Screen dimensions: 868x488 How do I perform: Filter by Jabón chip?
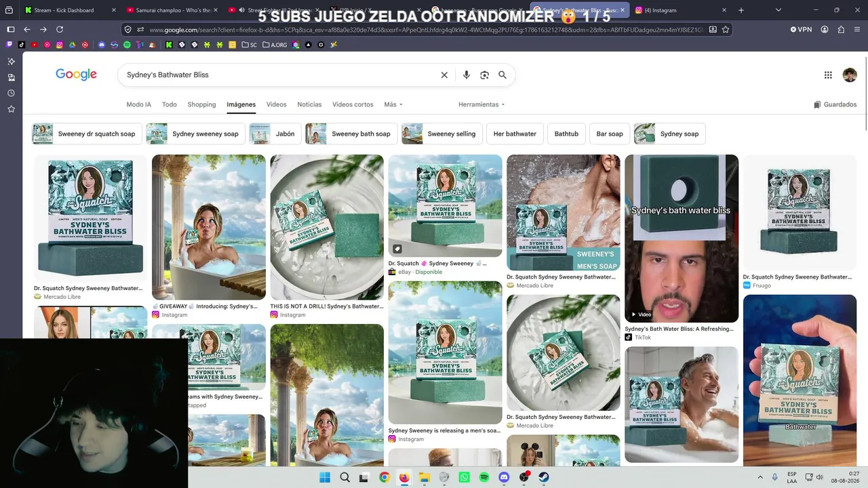(x=275, y=134)
